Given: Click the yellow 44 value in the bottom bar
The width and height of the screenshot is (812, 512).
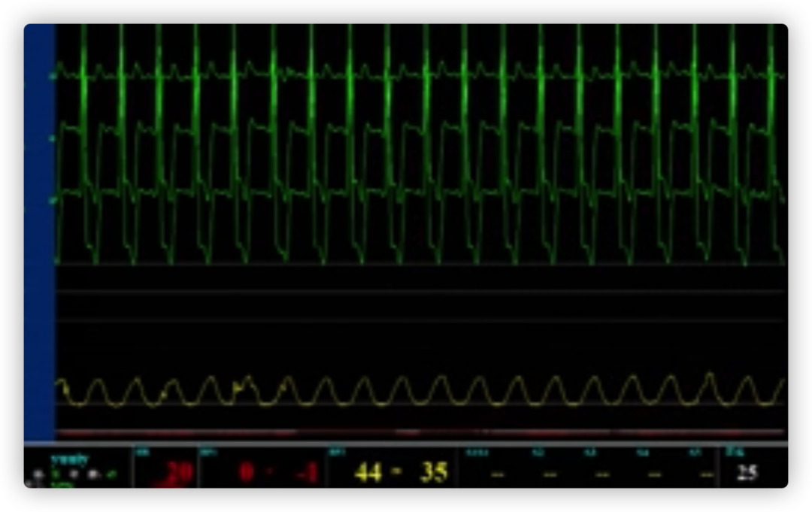Looking at the screenshot, I should point(368,473).
